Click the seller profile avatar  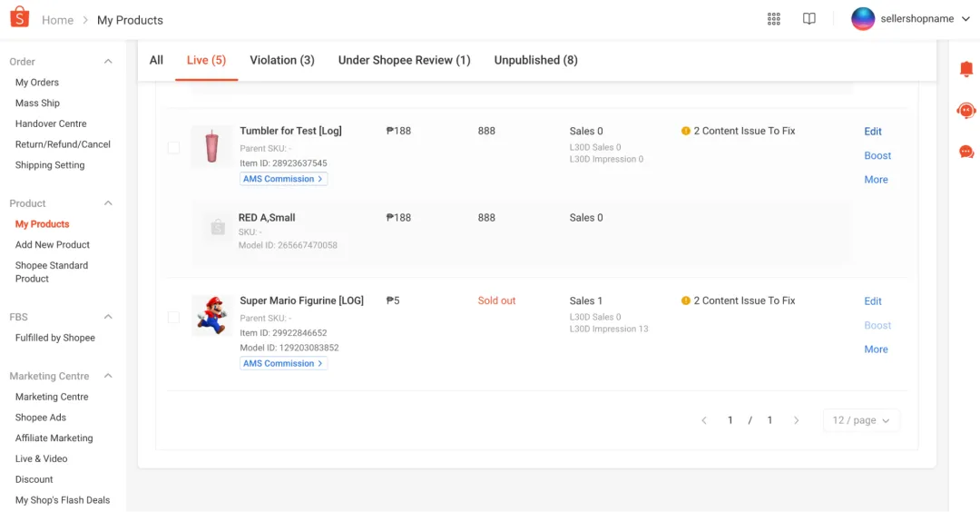pyautogui.click(x=863, y=19)
